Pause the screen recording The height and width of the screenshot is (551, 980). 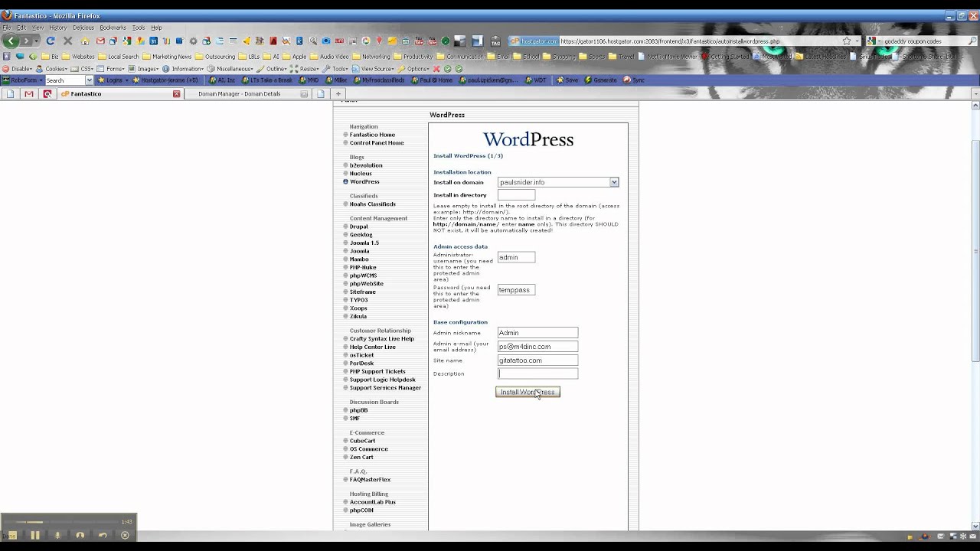tap(35, 535)
